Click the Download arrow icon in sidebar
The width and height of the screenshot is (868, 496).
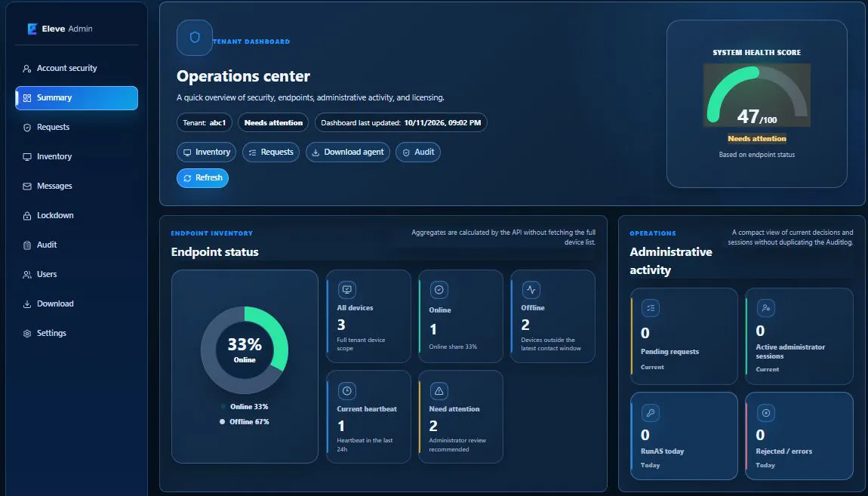[x=26, y=304]
